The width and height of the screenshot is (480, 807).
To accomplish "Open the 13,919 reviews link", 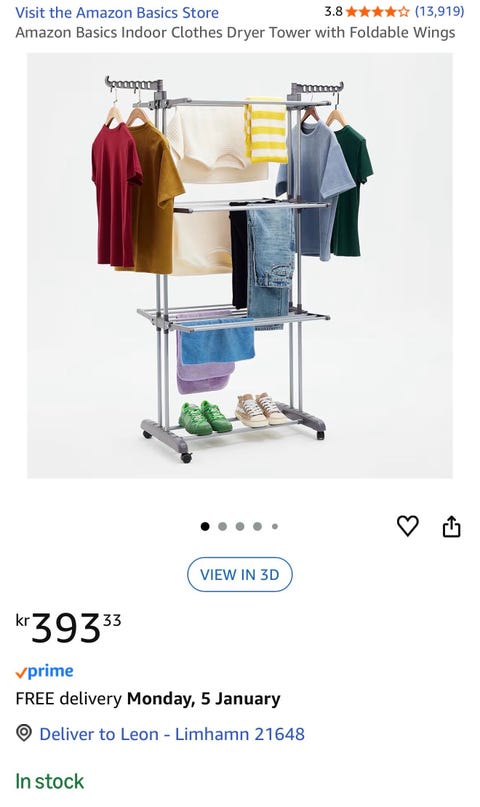I will point(439,11).
